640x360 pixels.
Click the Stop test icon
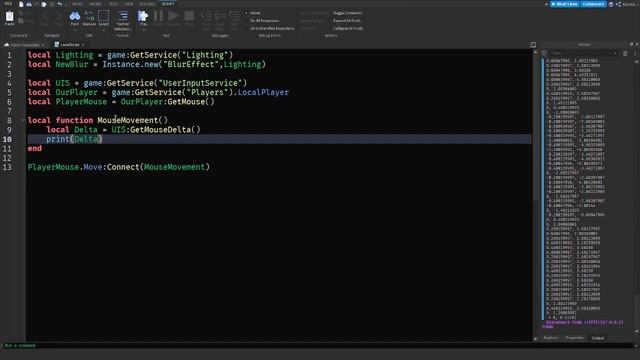coord(189,16)
